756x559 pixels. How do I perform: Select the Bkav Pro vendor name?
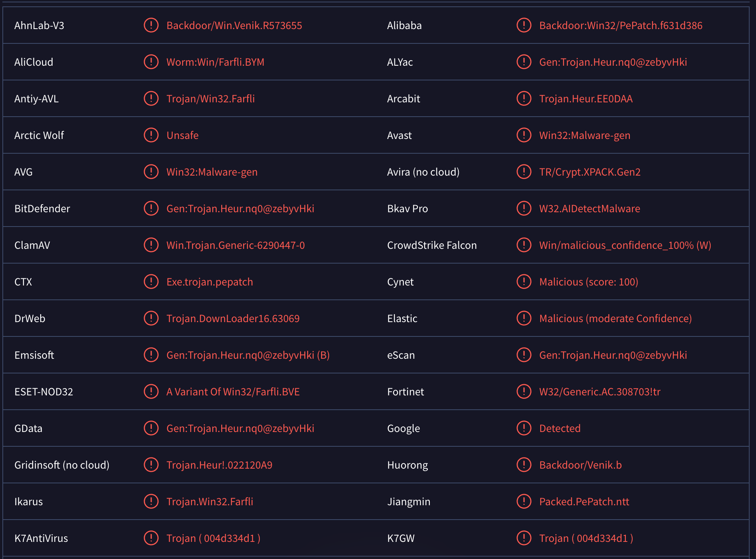pos(407,209)
